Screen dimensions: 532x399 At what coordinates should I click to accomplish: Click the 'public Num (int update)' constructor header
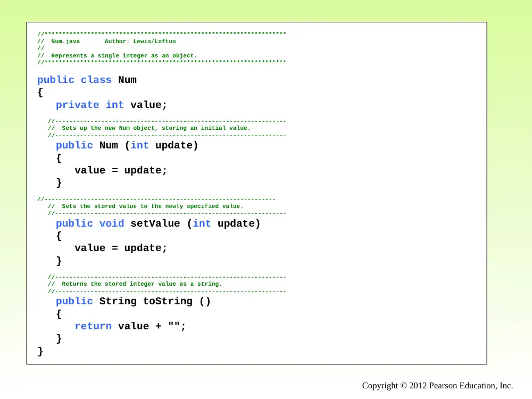[x=127, y=146]
